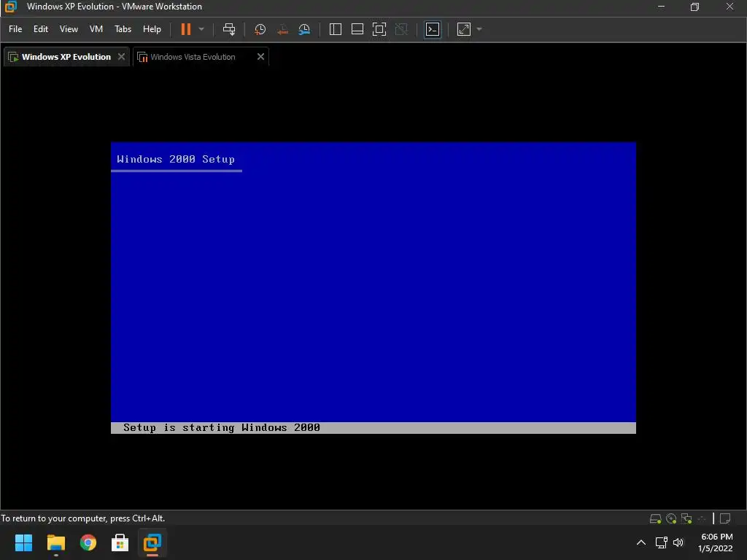
Task: Pause the virtual machine with the orange pause button
Action: [x=186, y=29]
